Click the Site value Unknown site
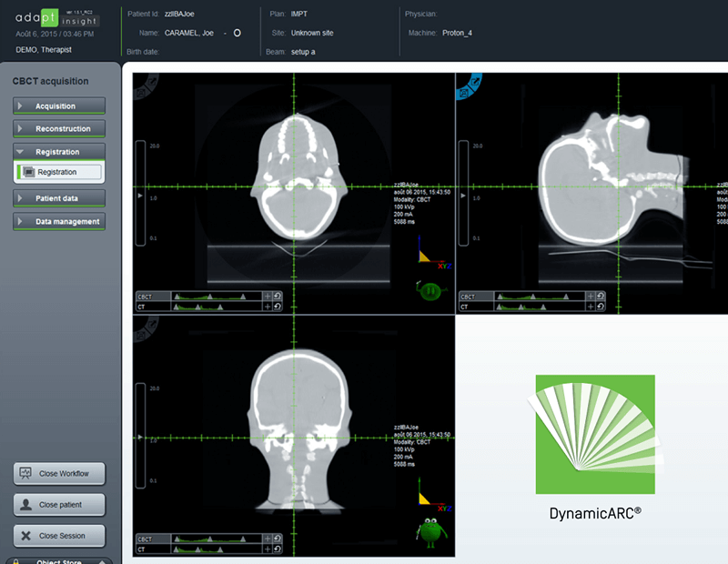Image resolution: width=728 pixels, height=564 pixels. click(x=312, y=33)
